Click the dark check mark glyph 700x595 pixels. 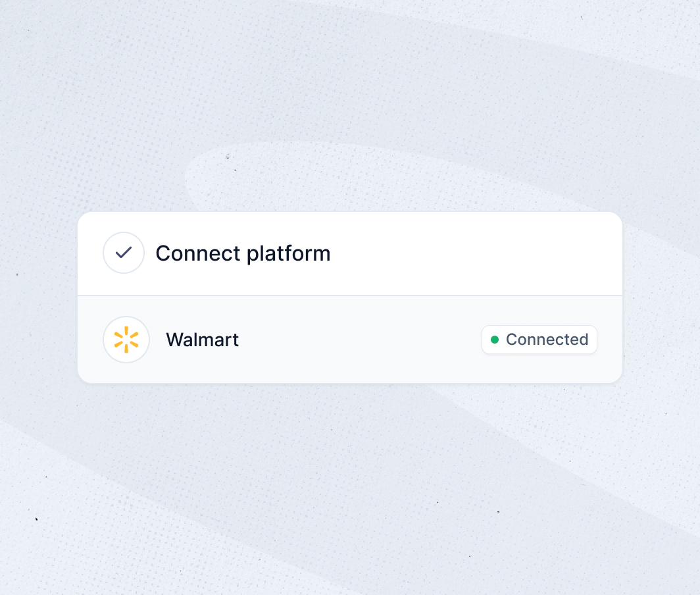click(124, 253)
